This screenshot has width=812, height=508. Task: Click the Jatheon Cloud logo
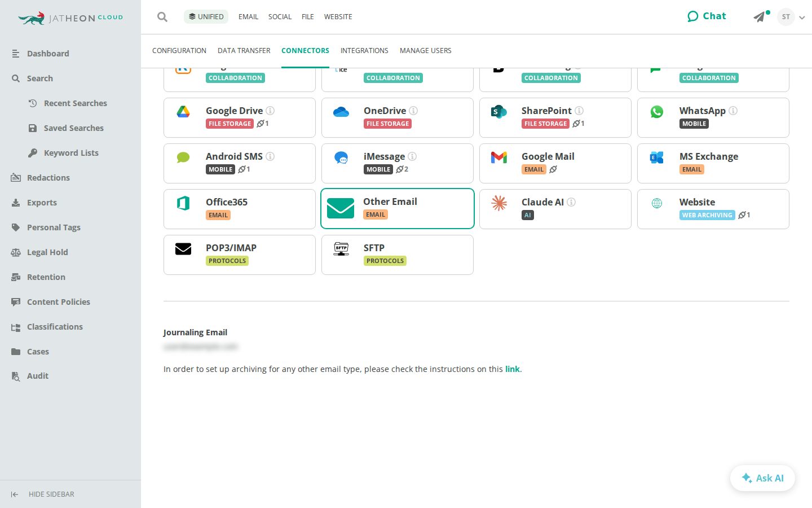70,18
